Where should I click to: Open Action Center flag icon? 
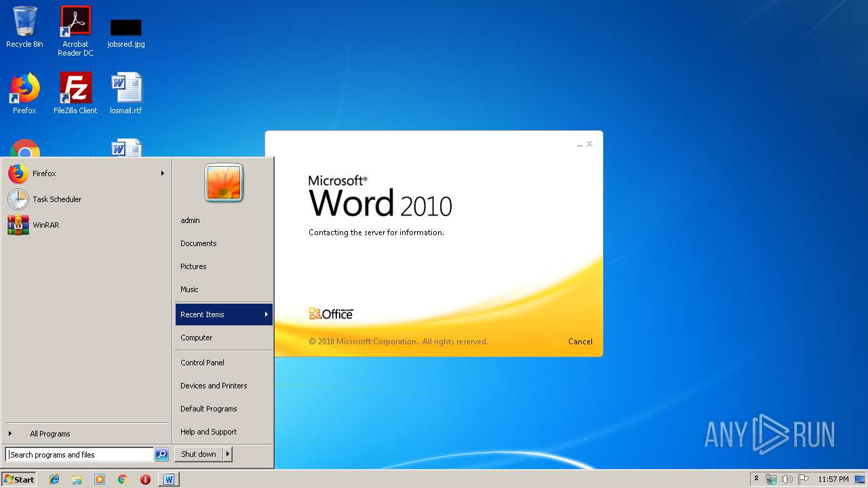pos(804,479)
